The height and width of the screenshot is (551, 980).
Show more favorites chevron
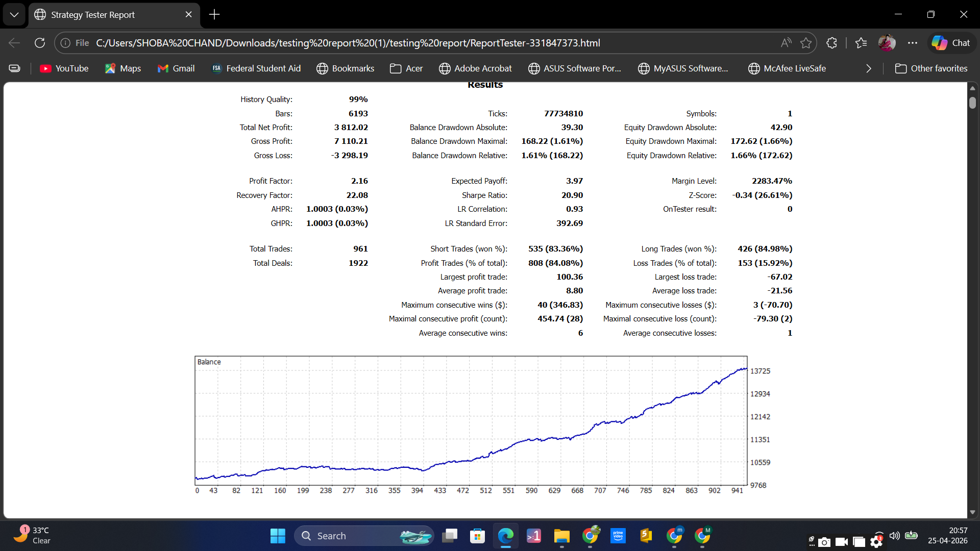(x=869, y=68)
